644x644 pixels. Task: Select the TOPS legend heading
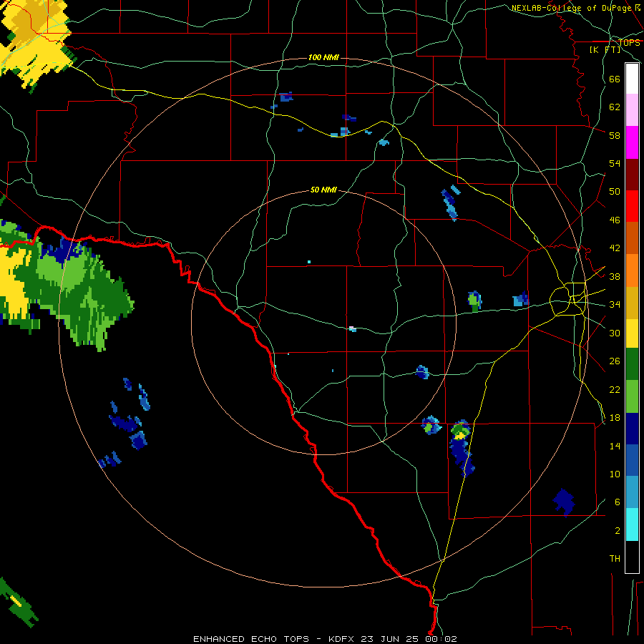629,43
